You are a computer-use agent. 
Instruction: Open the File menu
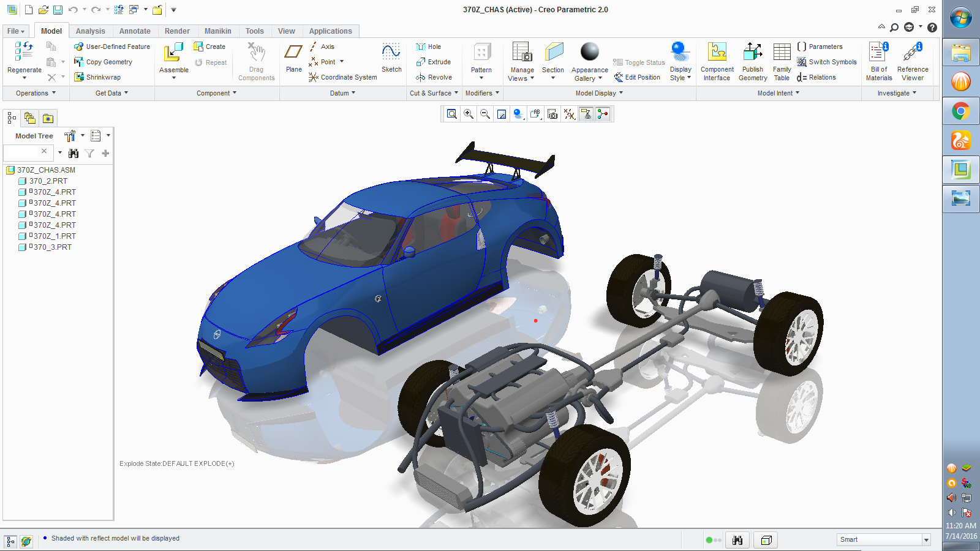[x=16, y=31]
